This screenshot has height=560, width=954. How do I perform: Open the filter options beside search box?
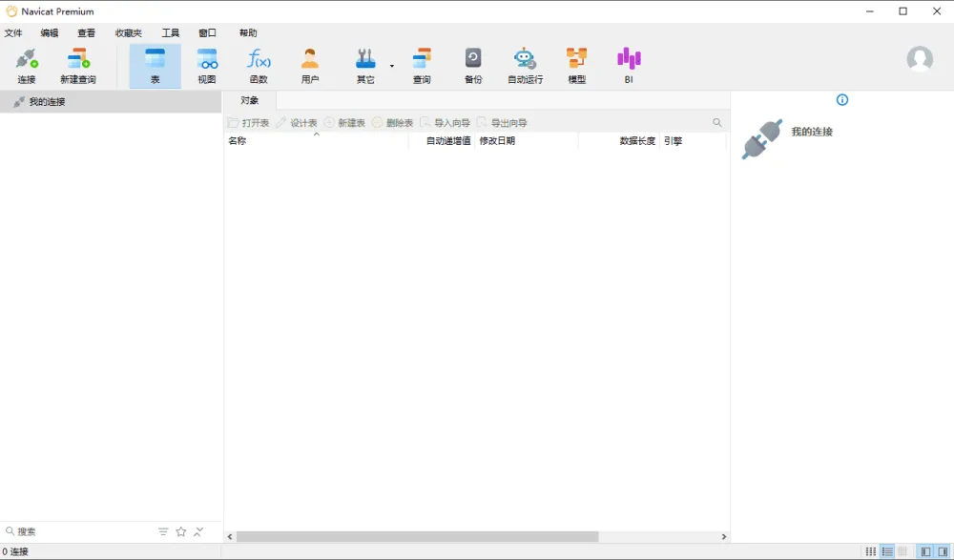163,531
